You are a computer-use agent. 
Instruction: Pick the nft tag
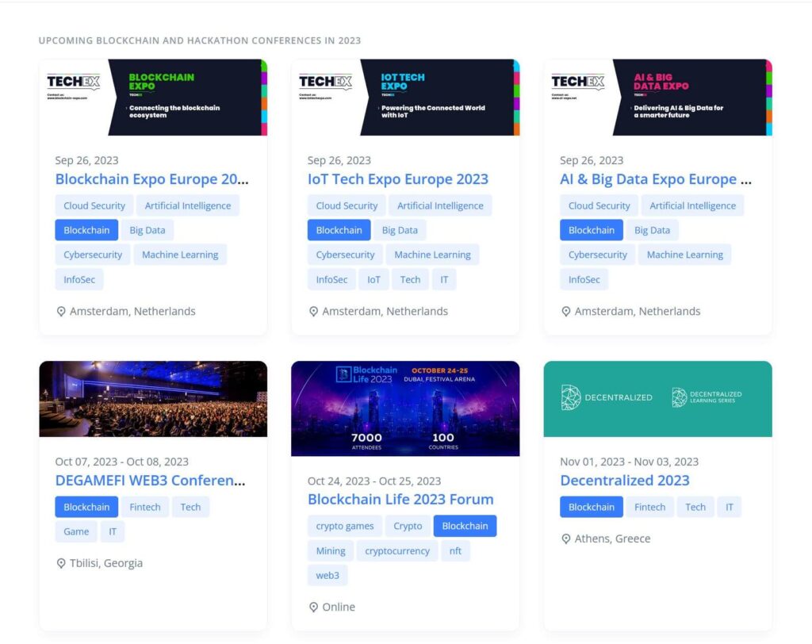click(x=455, y=550)
